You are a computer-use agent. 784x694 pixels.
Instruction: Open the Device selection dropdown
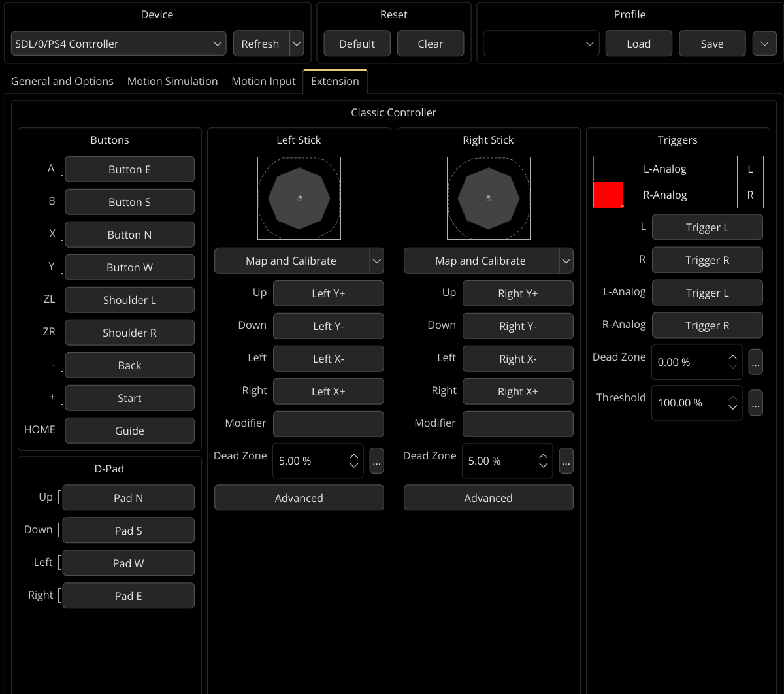pos(119,44)
